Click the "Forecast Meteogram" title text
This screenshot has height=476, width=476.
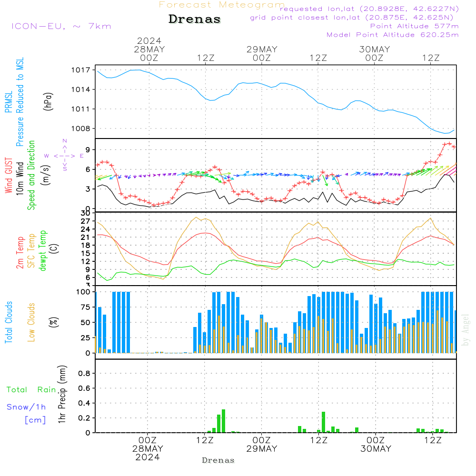pyautogui.click(x=222, y=5)
